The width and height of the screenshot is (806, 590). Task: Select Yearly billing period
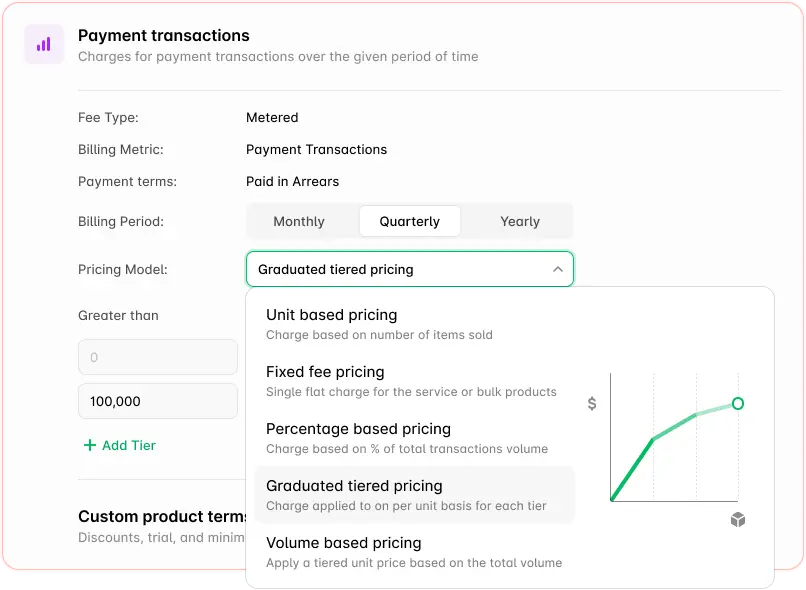click(x=519, y=221)
